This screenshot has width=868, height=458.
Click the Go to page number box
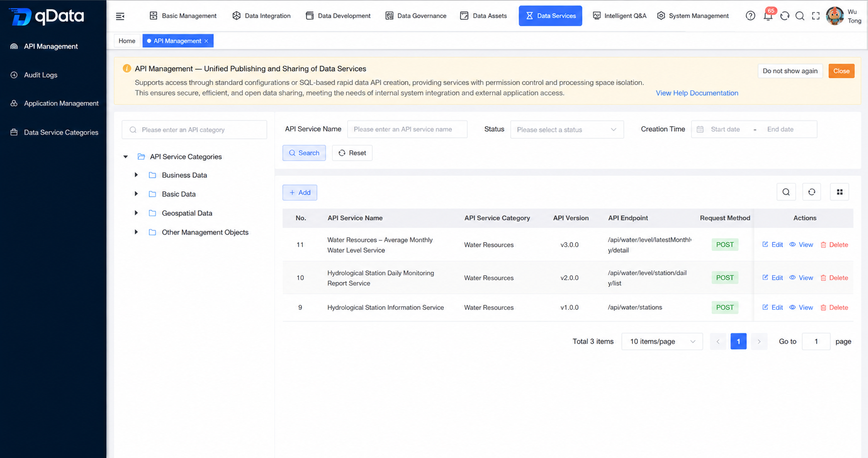pos(816,341)
